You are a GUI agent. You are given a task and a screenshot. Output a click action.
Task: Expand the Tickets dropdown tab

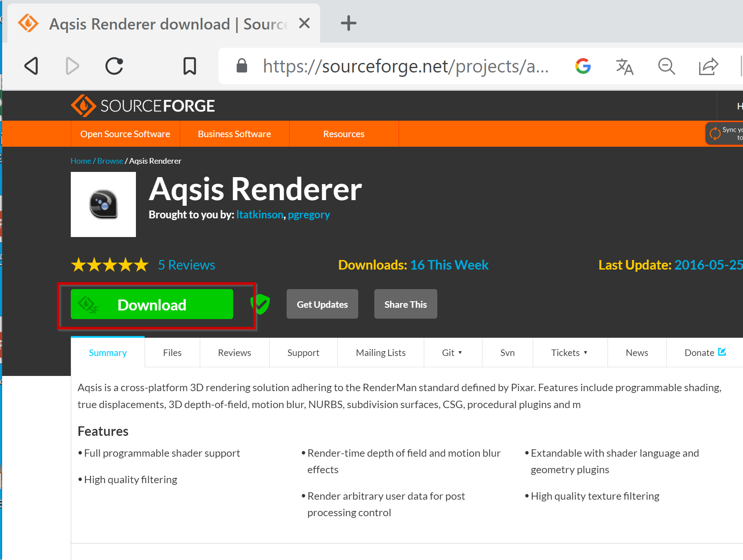(570, 352)
